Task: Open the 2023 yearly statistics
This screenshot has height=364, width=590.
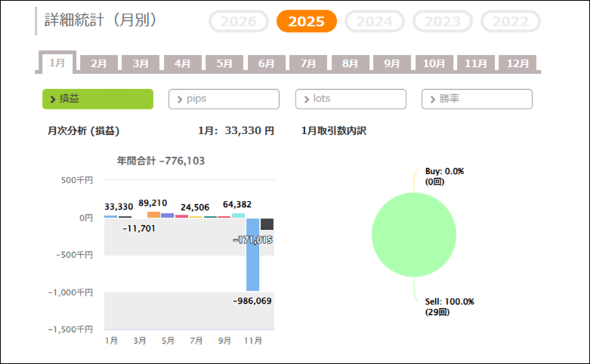Action: pyautogui.click(x=442, y=22)
